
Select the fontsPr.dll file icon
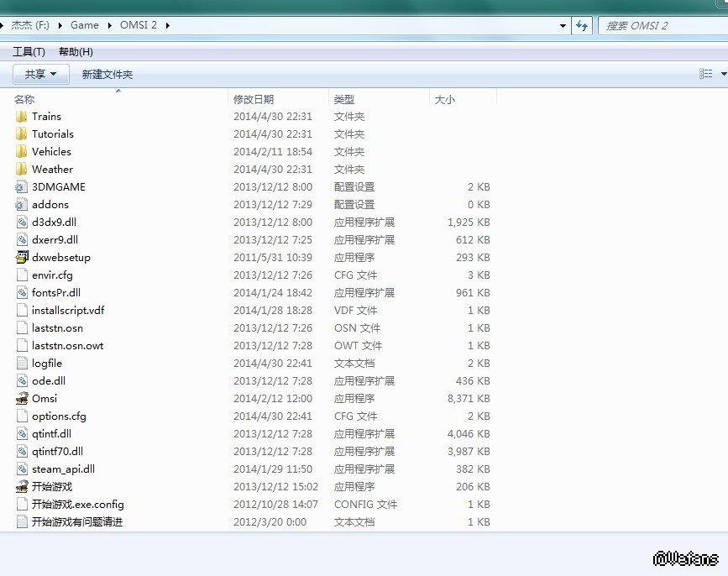pyautogui.click(x=22, y=293)
